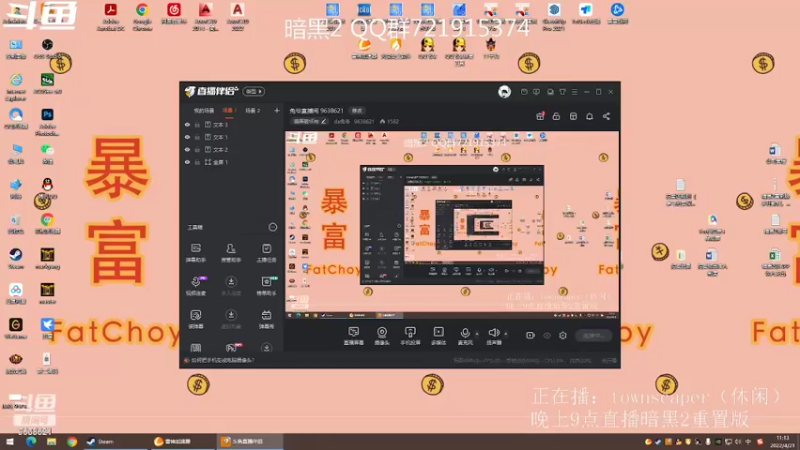
Task: Open the user avatar profile
Action: [504, 91]
